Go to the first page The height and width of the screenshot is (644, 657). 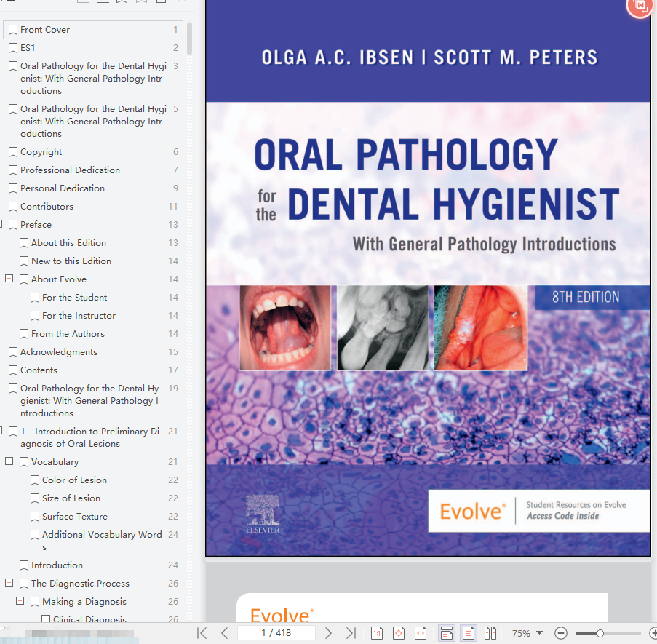[x=202, y=632]
